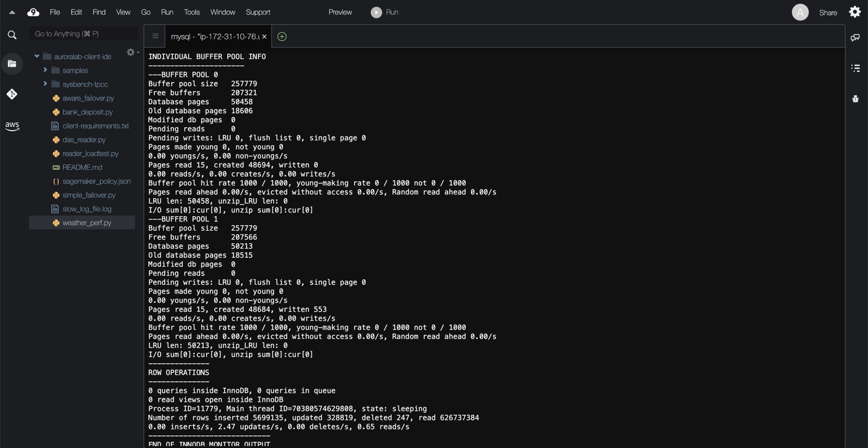Hide the menu bar using up arrow
Screen dimensions: 868x448
[x=12, y=12]
